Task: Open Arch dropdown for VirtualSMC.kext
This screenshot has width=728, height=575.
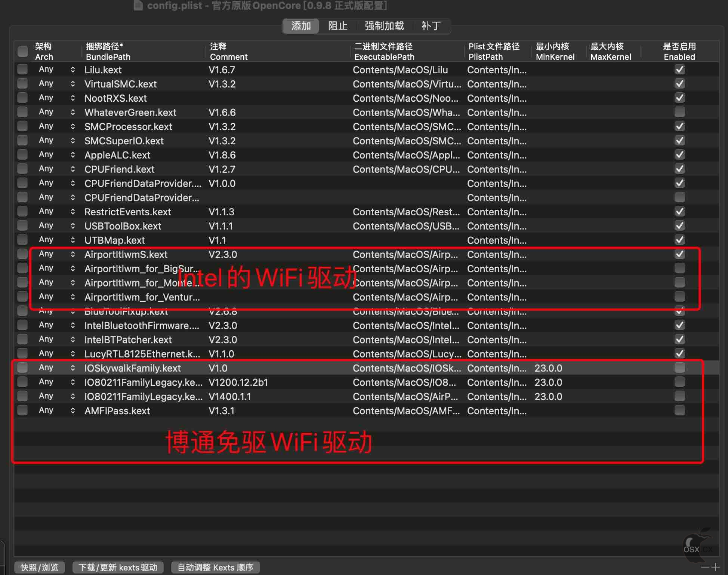Action: [73, 84]
